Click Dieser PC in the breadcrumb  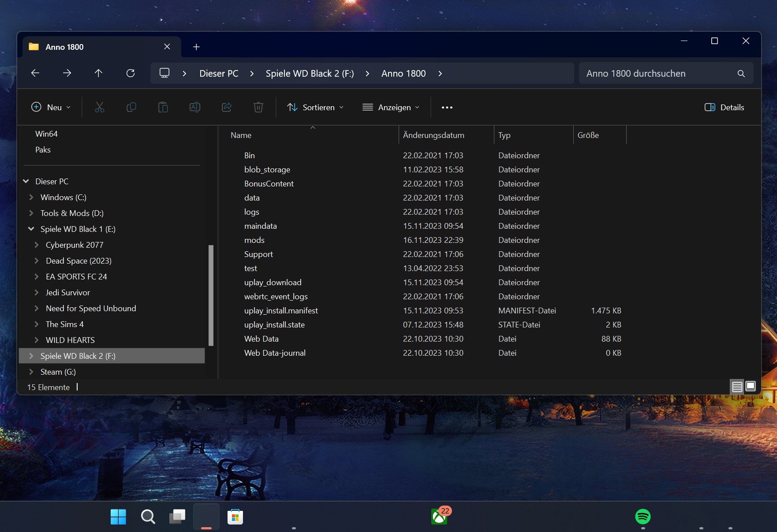tap(219, 74)
